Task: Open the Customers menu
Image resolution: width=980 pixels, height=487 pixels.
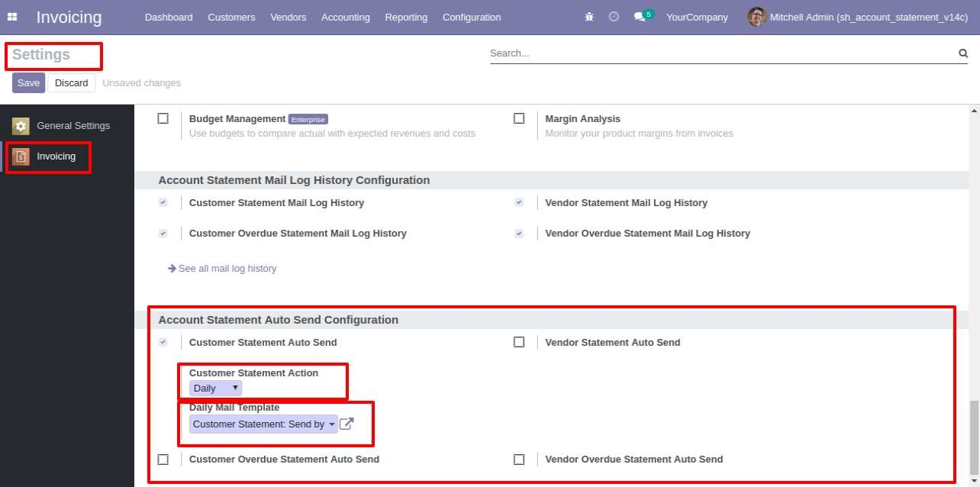Action: pos(231,17)
